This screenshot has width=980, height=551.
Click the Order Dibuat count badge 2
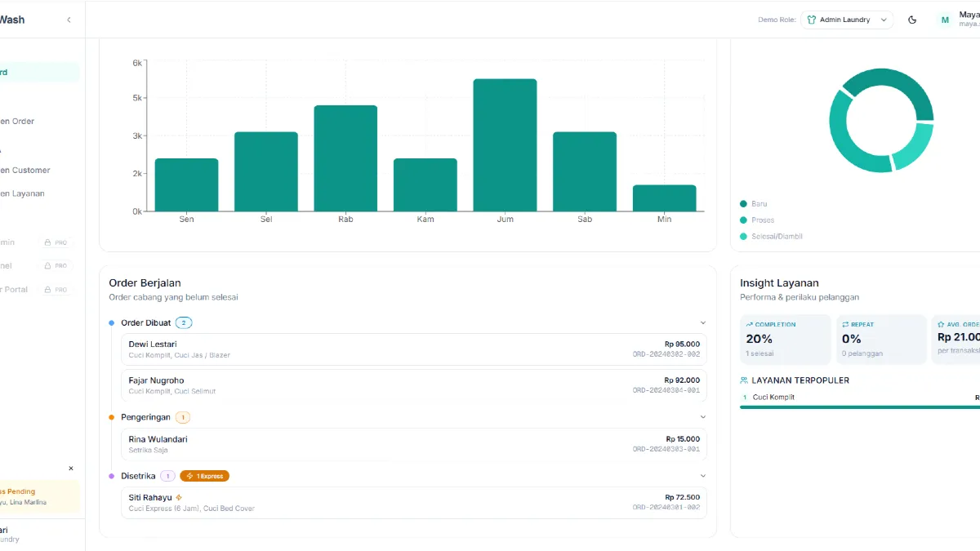184,323
